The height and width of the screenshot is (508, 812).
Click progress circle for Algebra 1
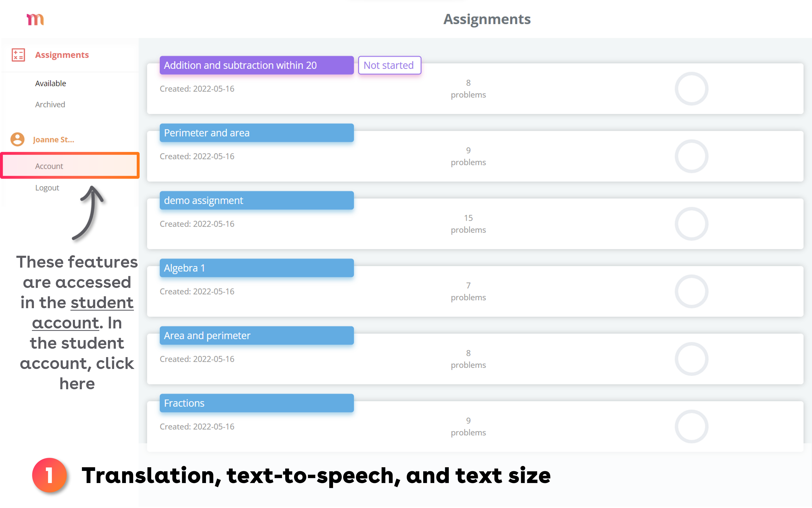coord(691,291)
